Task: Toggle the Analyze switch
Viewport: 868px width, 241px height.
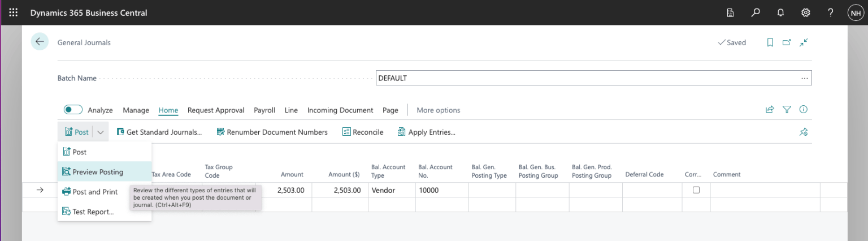Action: pos(73,110)
